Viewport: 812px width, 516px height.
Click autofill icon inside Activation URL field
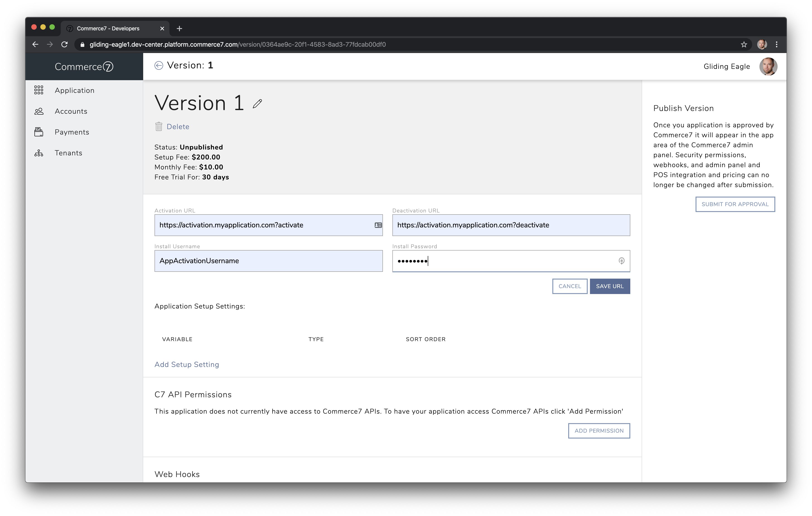[378, 225]
